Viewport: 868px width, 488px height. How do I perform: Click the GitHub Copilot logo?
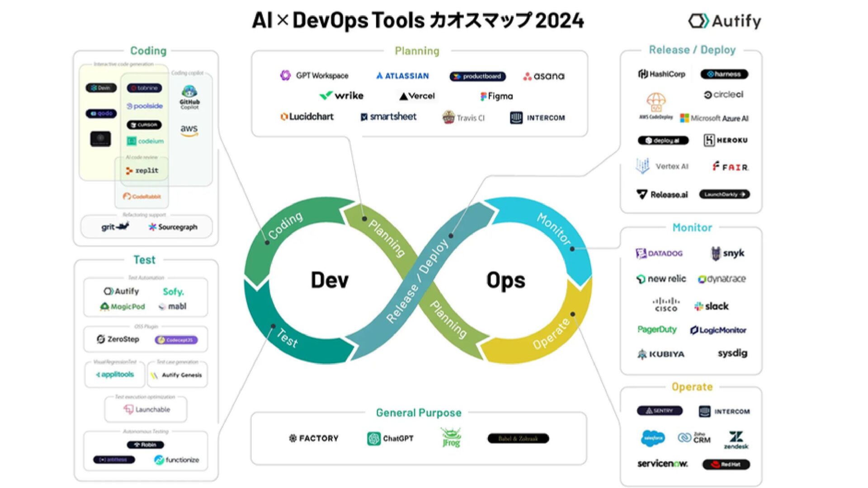tap(189, 97)
